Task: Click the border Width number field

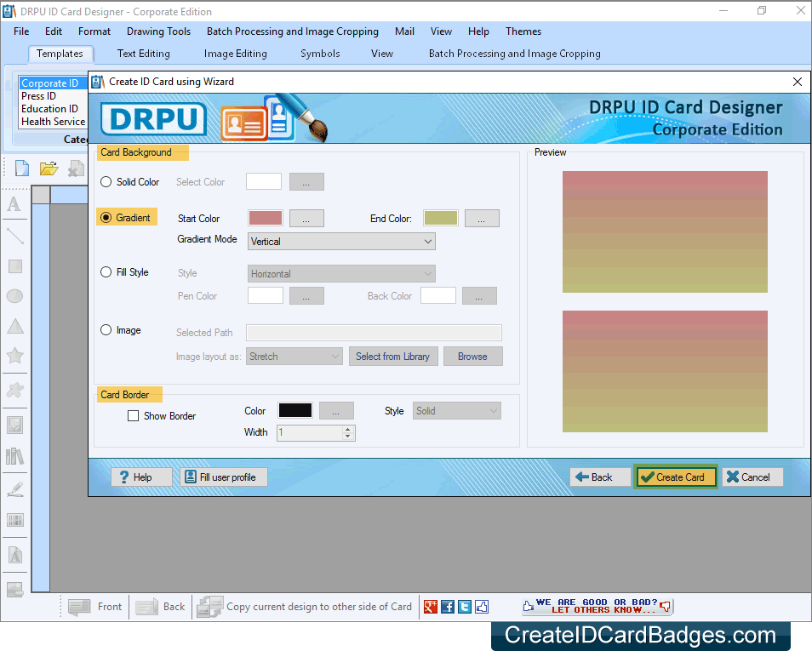Action: point(310,432)
